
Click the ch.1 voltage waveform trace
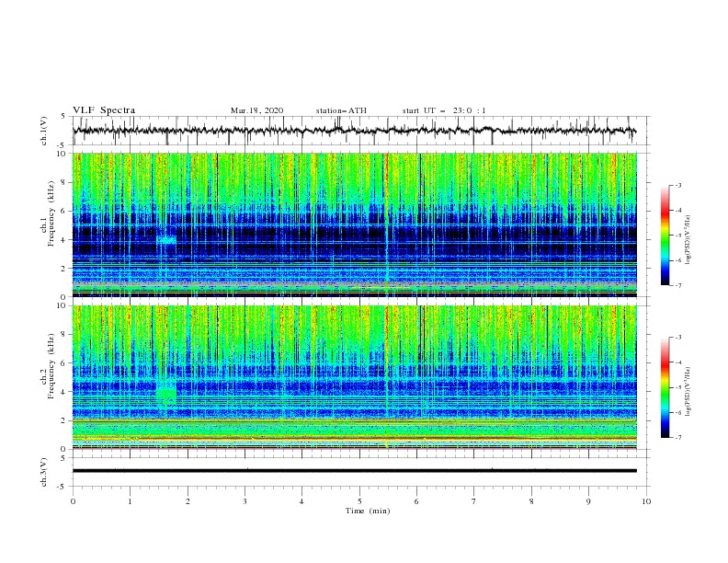point(354,131)
